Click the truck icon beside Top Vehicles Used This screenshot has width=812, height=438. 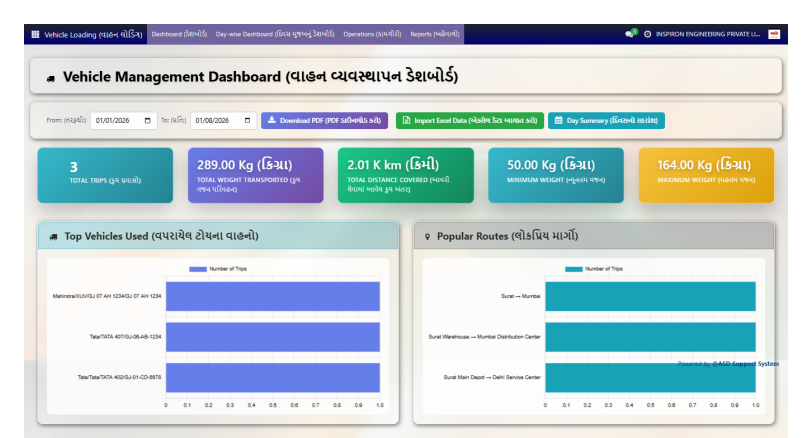(x=53, y=237)
